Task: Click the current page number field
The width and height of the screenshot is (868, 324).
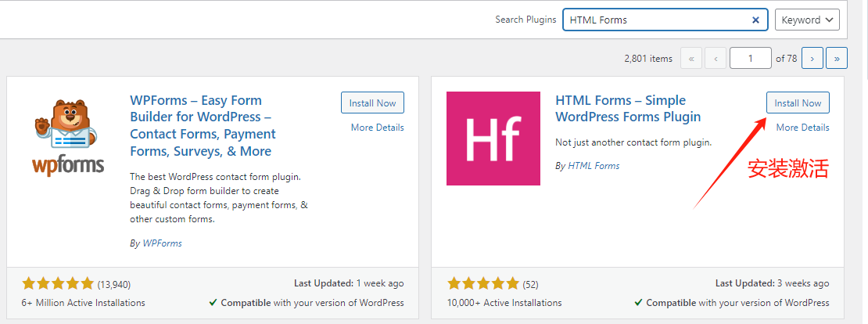Action: point(750,58)
